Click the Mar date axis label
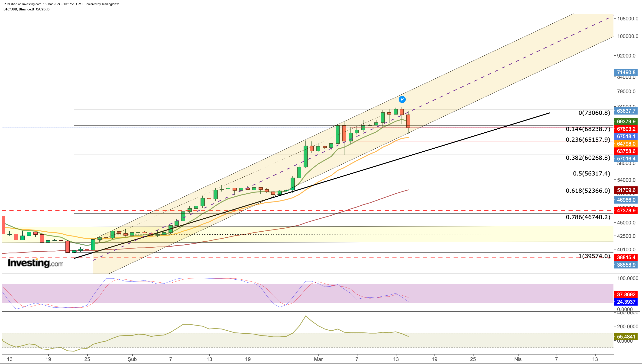Image resolution: width=642 pixels, height=364 pixels. (318, 359)
